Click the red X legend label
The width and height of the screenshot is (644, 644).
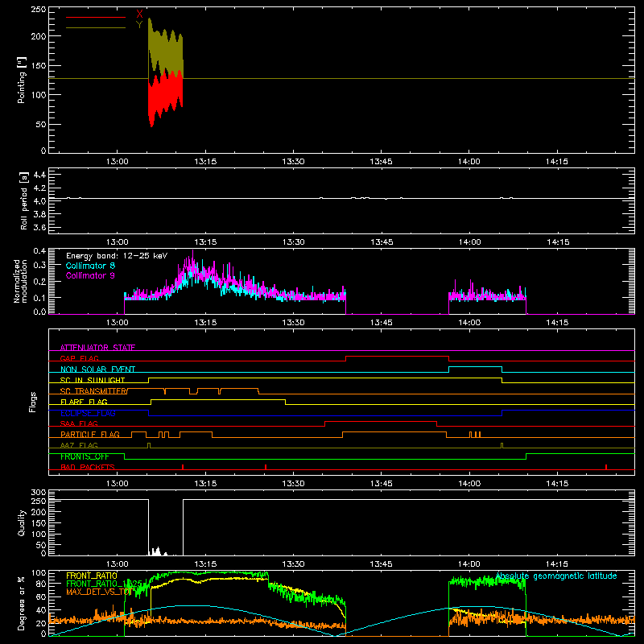tap(139, 14)
